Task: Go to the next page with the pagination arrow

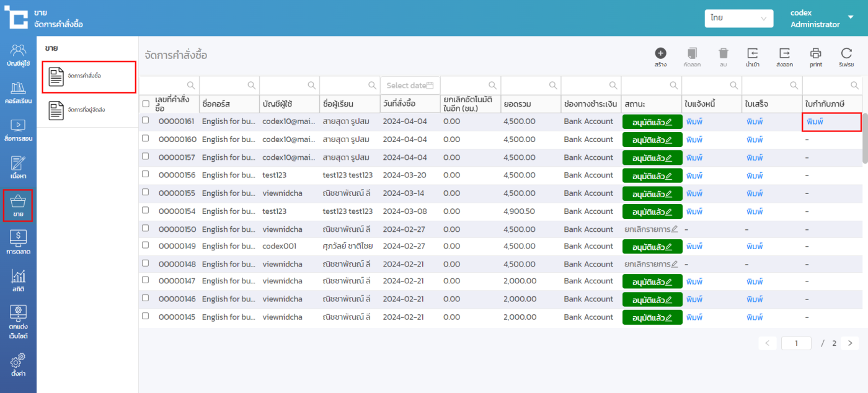Action: coord(849,343)
